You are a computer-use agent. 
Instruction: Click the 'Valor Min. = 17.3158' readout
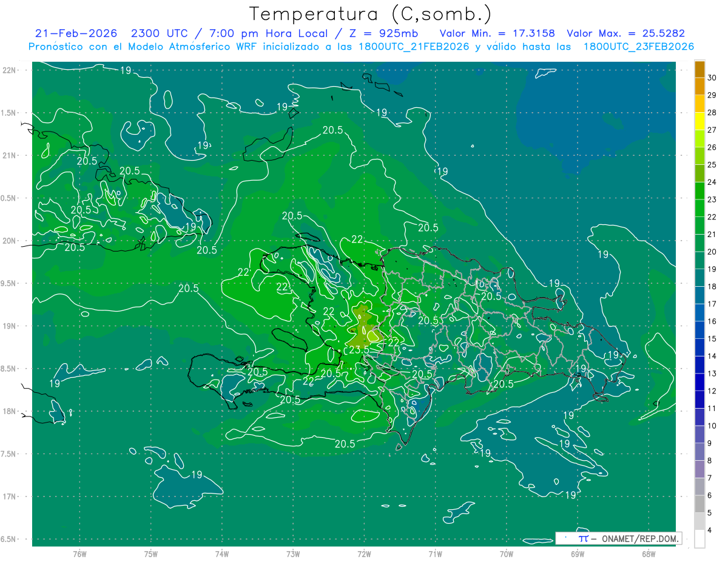[x=497, y=33]
